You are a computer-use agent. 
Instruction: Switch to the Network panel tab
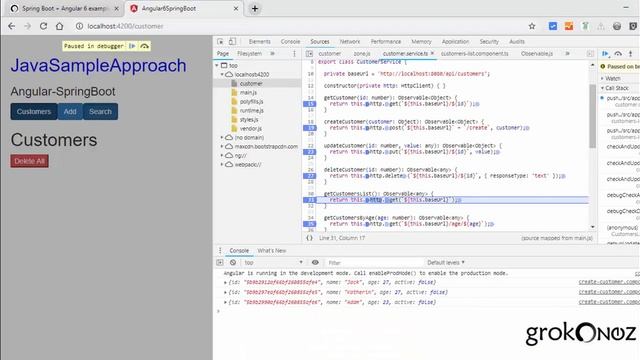(350, 42)
